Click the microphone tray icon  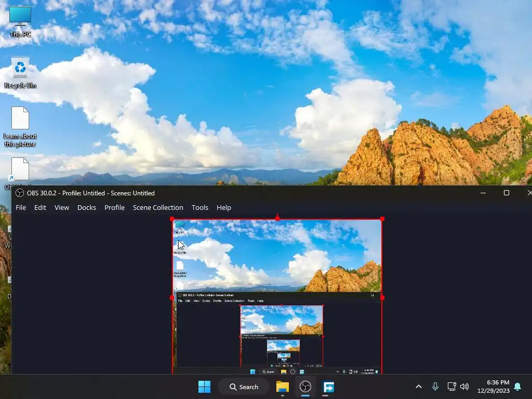coord(435,387)
